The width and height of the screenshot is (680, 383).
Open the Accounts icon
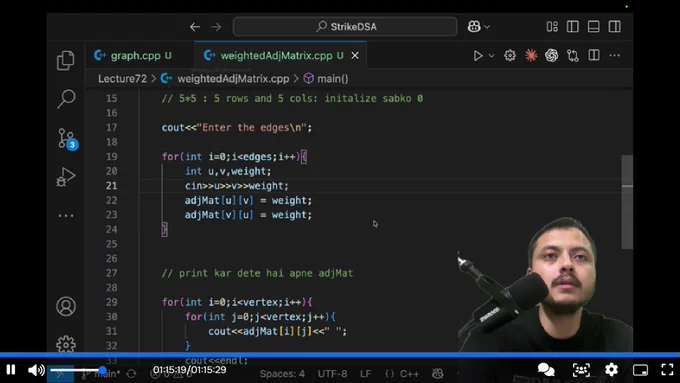[66, 306]
